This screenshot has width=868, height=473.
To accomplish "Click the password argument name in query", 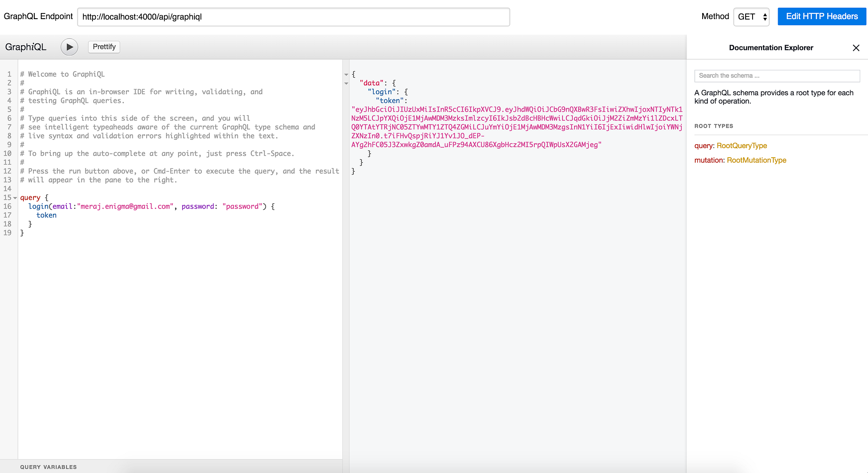I will 198,206.
